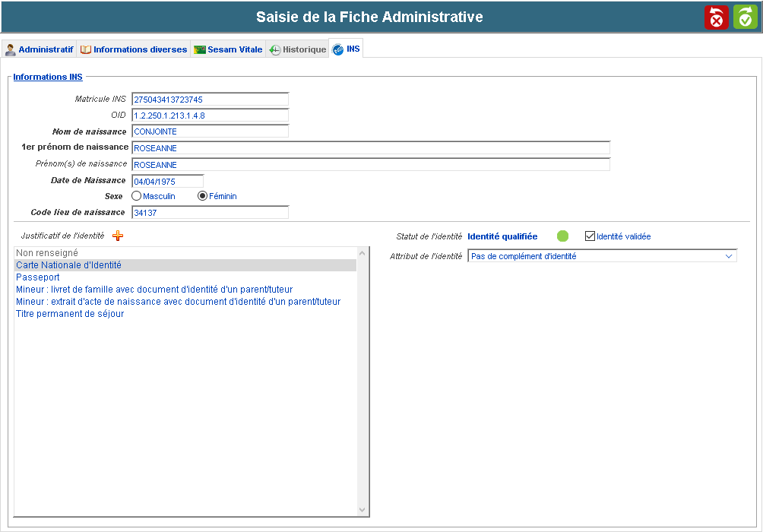Image resolution: width=763 pixels, height=532 pixels.
Task: Switch to Informations diverses tab
Action: tap(134, 49)
